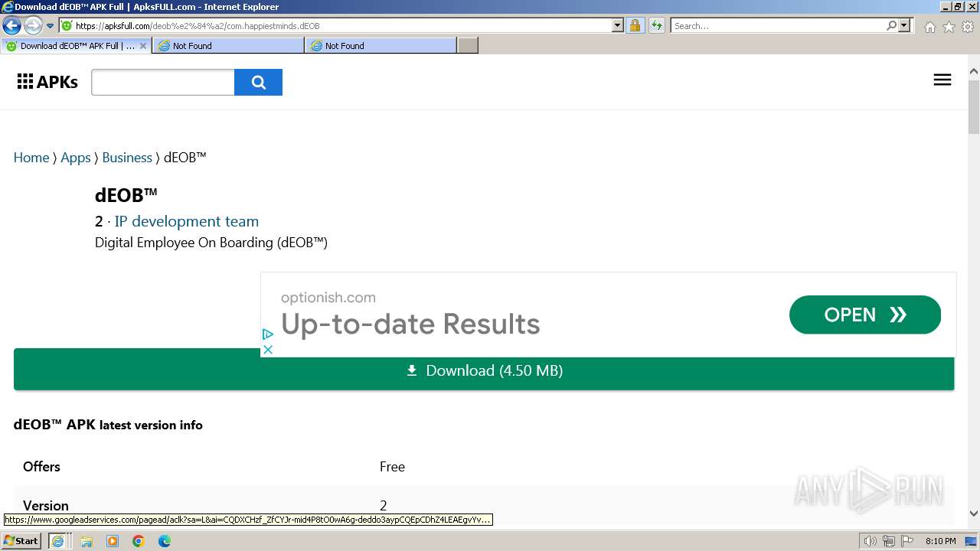This screenshot has height=551, width=980.
Task: Click the 'Offers' row label
Action: coord(41,467)
